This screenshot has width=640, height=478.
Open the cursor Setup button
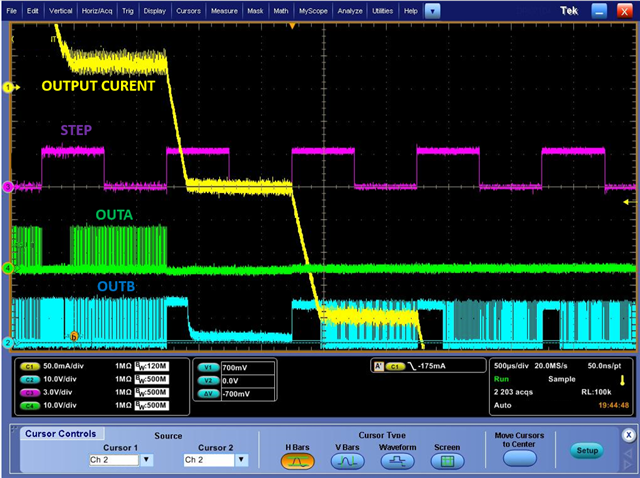click(x=587, y=451)
